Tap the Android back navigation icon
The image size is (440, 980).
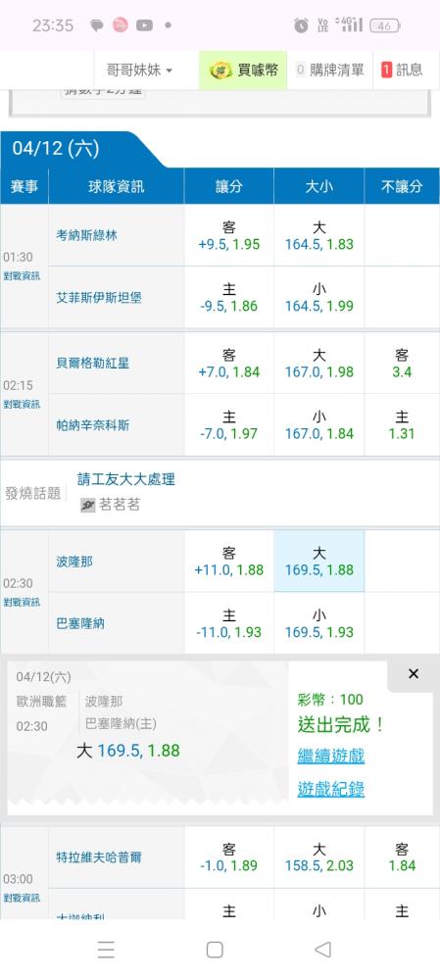[322, 950]
